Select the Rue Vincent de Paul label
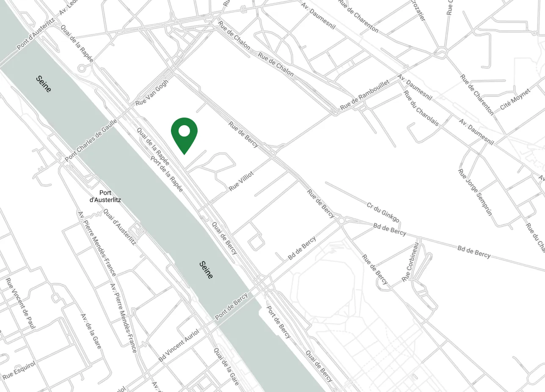The height and width of the screenshot is (392, 545). click(20, 303)
